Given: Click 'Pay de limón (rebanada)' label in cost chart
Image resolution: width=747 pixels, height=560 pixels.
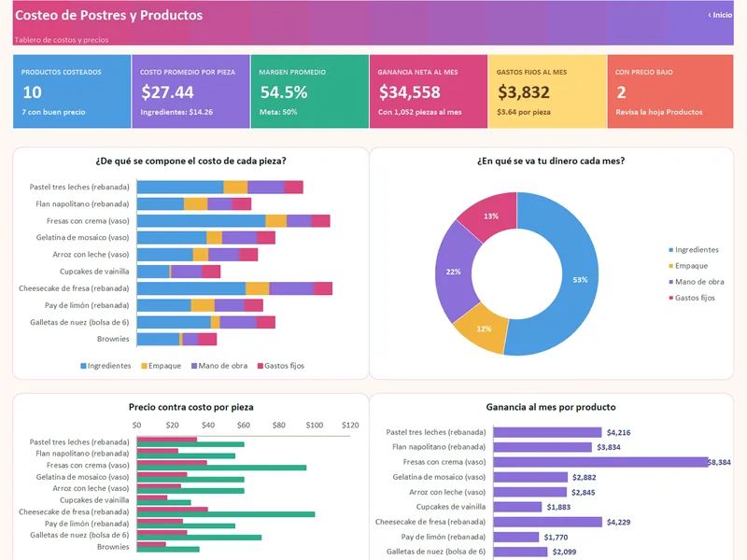Looking at the screenshot, I should (87, 305).
